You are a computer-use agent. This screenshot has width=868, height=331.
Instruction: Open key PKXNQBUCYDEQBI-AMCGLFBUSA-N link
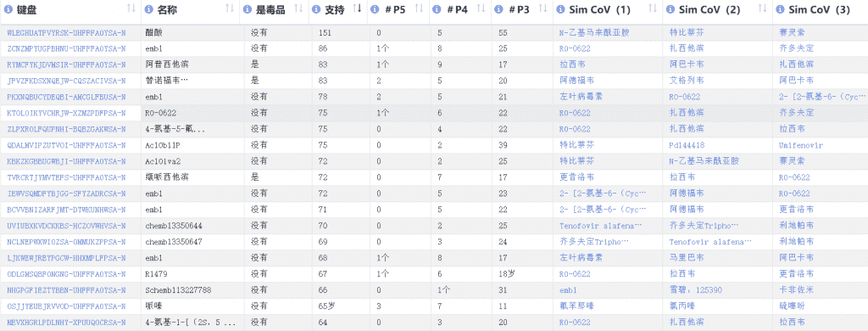[66, 97]
